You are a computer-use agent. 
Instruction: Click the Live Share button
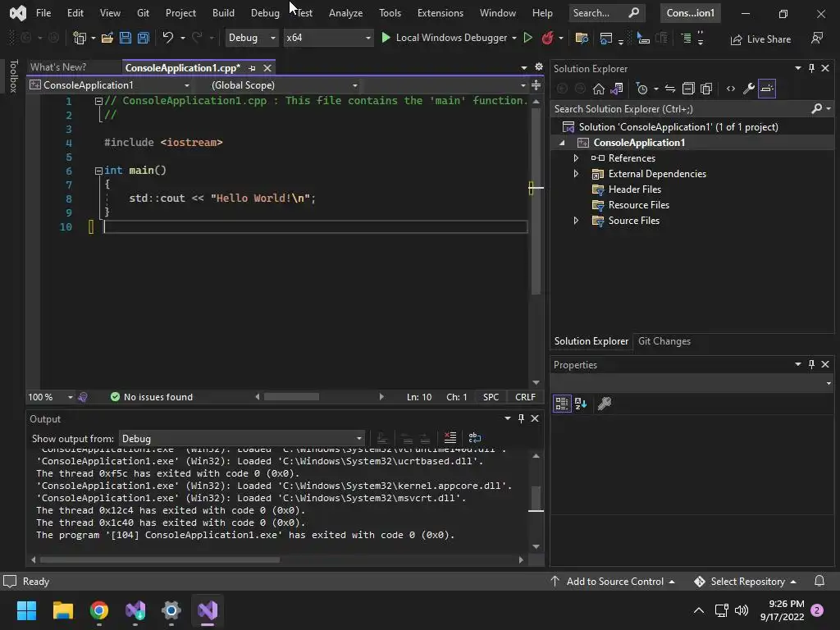pos(760,39)
